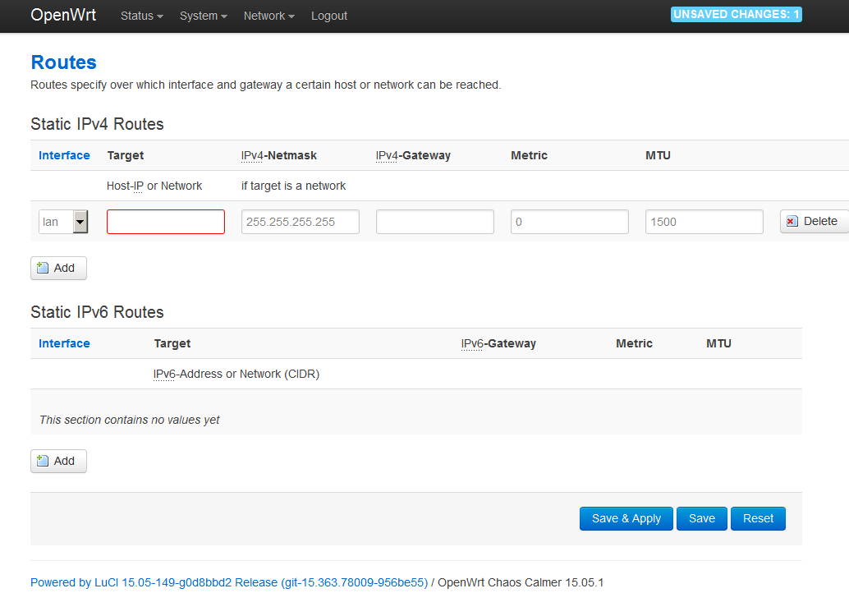The width and height of the screenshot is (849, 616).
Task: Click 'This section contains no values yet' text
Action: pyautogui.click(x=130, y=420)
